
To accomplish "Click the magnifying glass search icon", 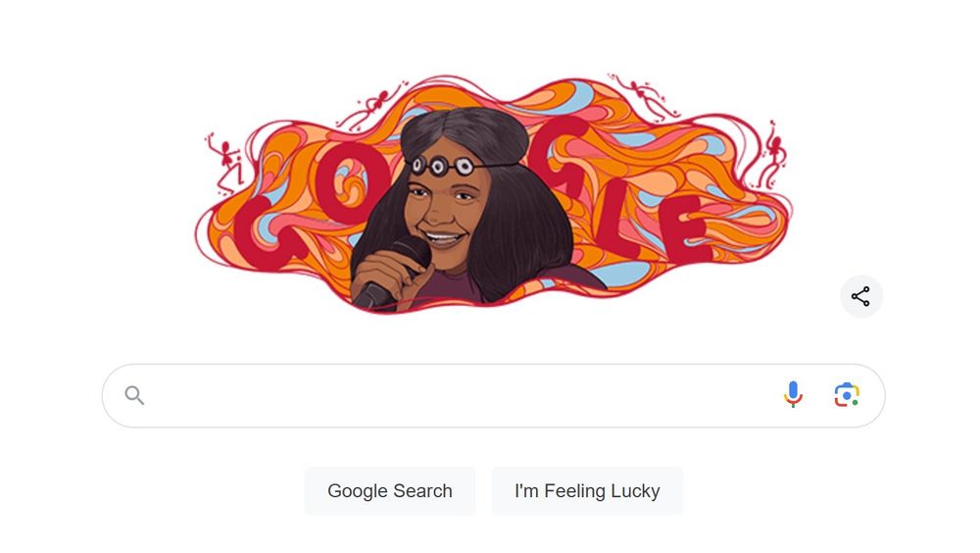I will click(x=134, y=395).
